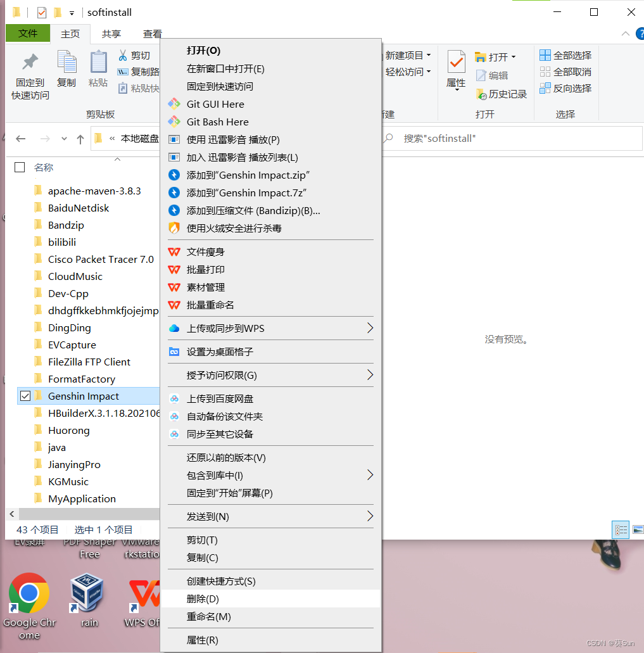Select 添加到 Genshin Impact.zip entry
Screen dimensions: 644x653
tap(270, 175)
